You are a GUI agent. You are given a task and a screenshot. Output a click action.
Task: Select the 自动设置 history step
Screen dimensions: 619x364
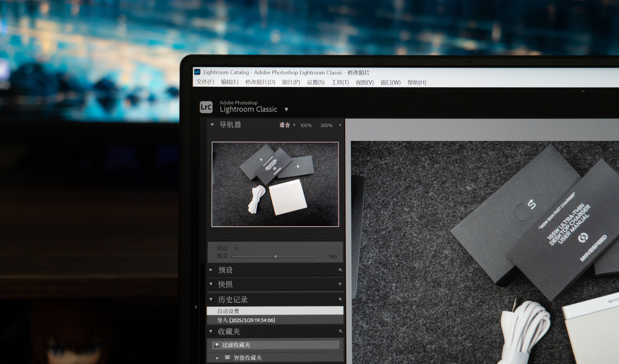click(x=275, y=311)
